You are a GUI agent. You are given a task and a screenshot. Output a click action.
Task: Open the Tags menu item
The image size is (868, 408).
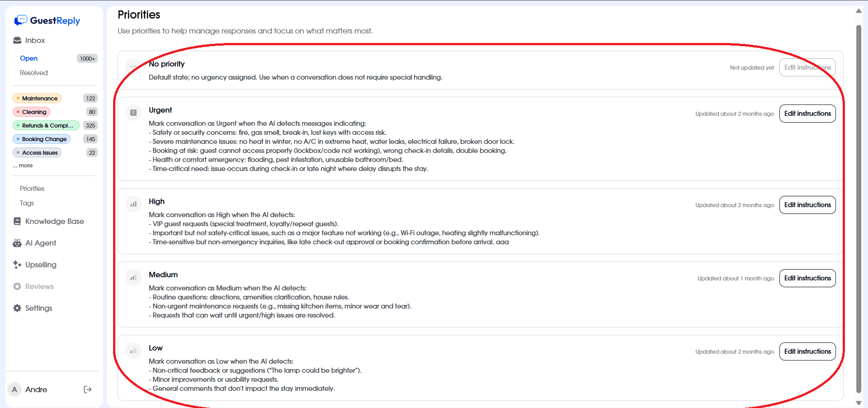27,203
